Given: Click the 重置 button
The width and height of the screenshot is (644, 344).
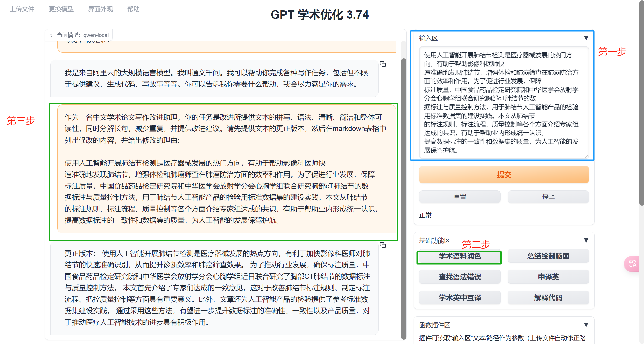Looking at the screenshot, I should click(x=460, y=197).
